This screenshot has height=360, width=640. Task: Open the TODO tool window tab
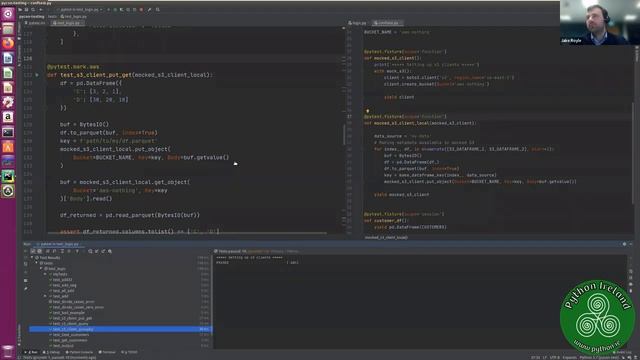[x=129, y=352]
